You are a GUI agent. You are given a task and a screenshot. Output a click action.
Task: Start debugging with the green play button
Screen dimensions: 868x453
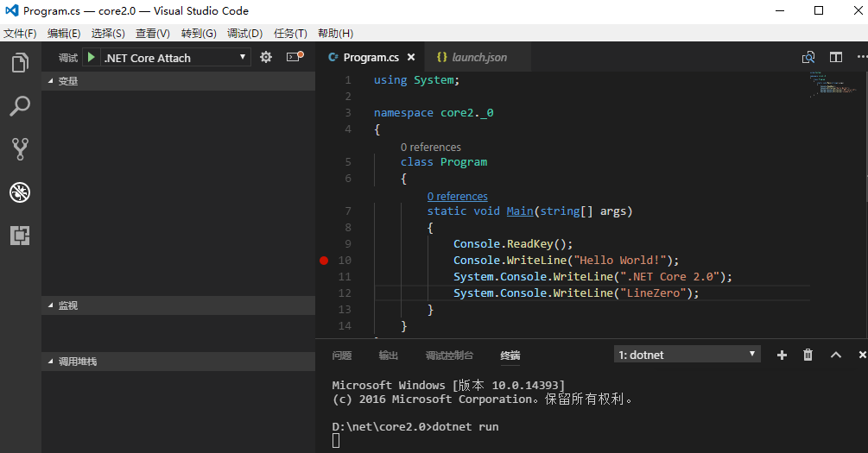pos(92,57)
